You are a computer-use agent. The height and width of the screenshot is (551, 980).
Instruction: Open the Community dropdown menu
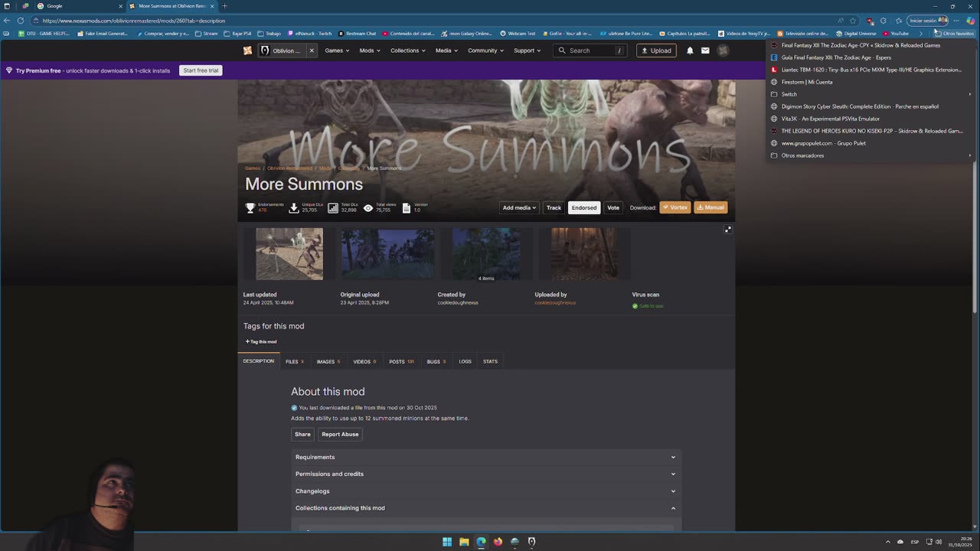(x=486, y=51)
